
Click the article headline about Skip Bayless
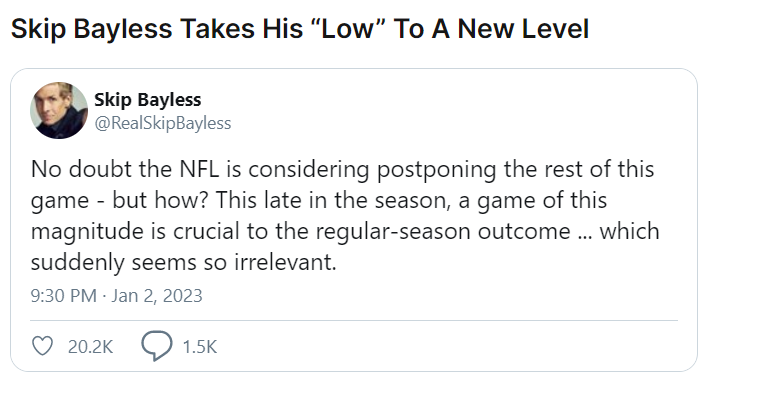click(300, 29)
